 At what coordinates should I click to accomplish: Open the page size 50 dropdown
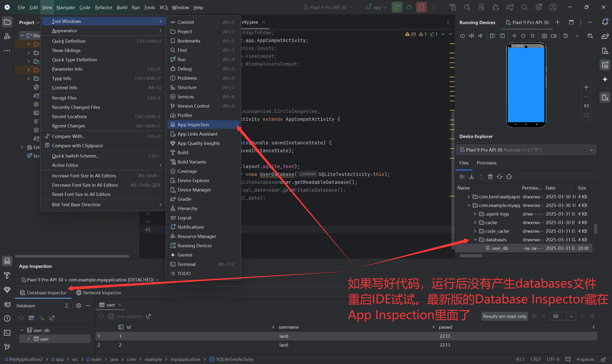(571, 316)
